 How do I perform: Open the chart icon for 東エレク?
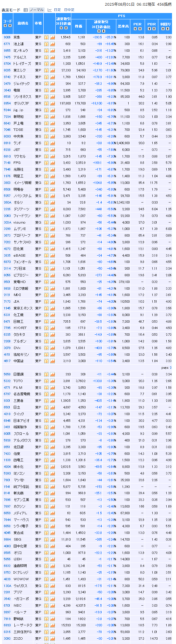[x=52, y=70]
